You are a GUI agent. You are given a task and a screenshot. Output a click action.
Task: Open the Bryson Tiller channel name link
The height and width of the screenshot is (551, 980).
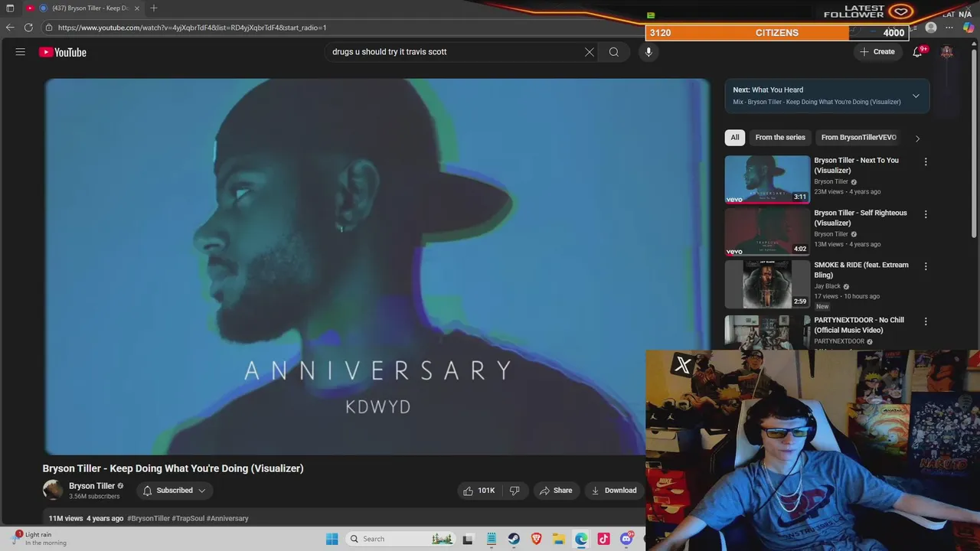tap(92, 486)
